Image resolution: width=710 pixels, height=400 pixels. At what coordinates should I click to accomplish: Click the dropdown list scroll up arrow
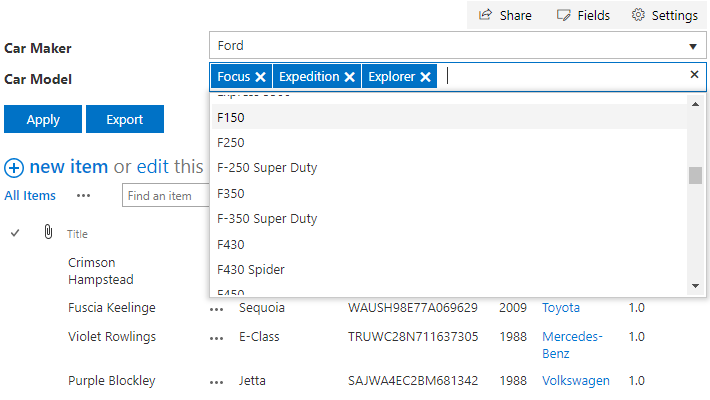tap(696, 104)
